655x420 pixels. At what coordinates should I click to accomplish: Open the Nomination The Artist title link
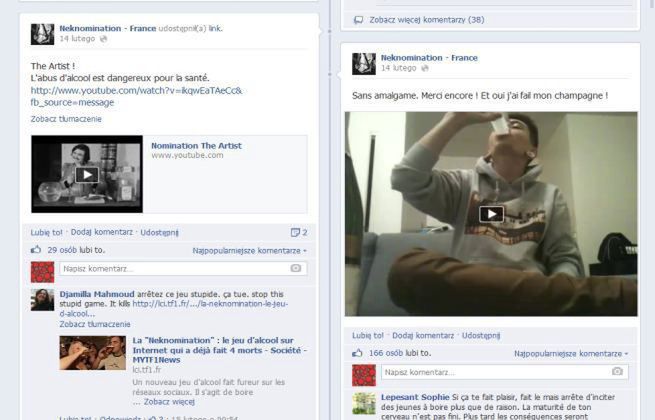pos(196,146)
